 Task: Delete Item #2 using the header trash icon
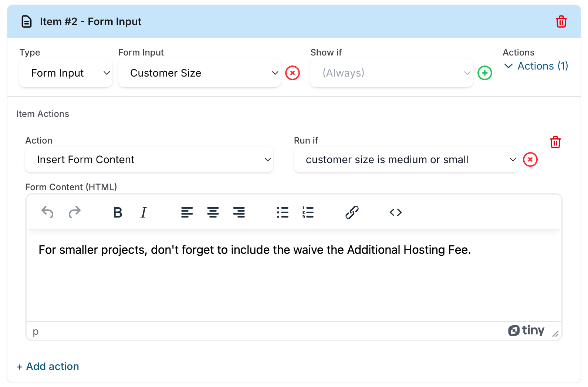click(561, 21)
